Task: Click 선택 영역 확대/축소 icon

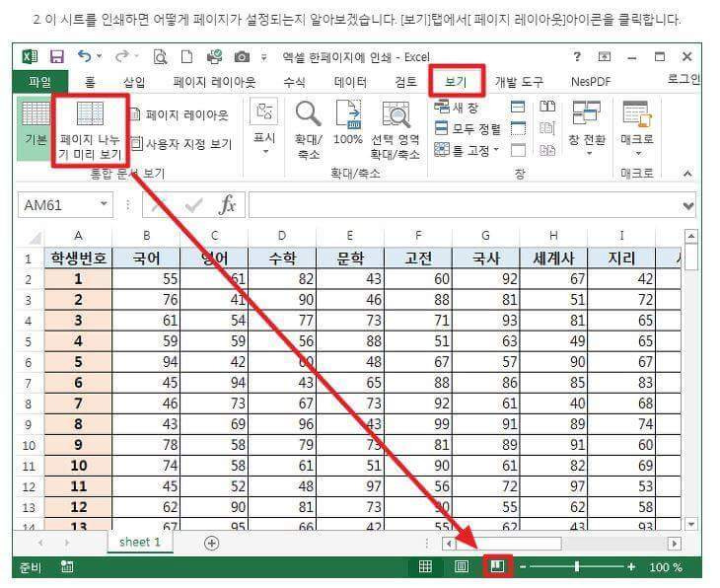Action: [396, 130]
